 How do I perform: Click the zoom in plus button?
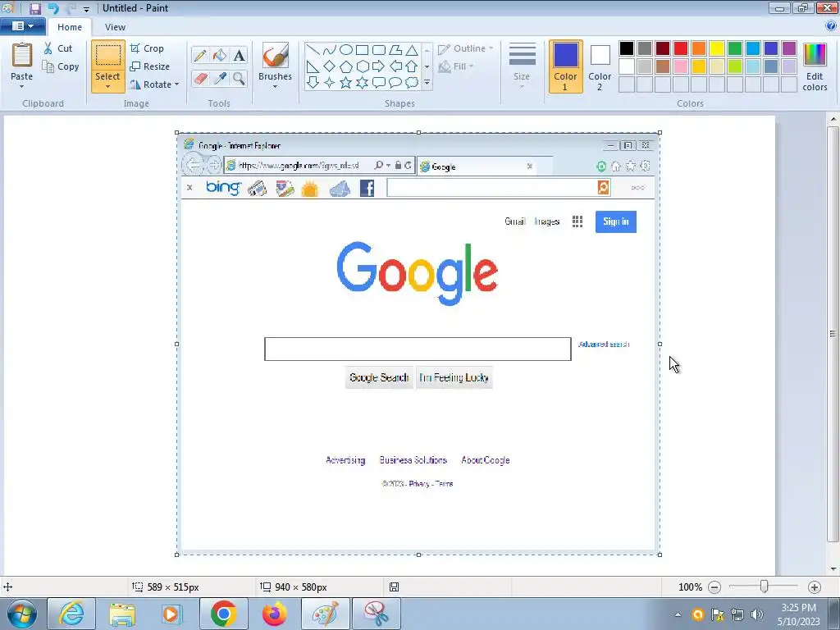[815, 587]
